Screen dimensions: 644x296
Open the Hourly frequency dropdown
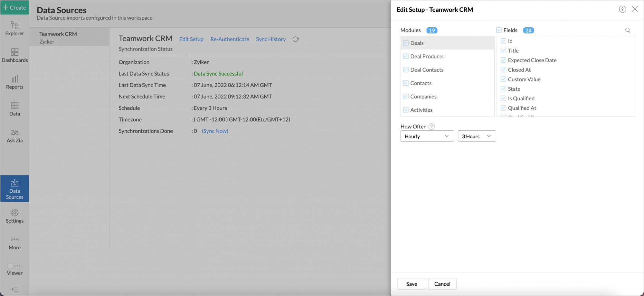pyautogui.click(x=427, y=136)
